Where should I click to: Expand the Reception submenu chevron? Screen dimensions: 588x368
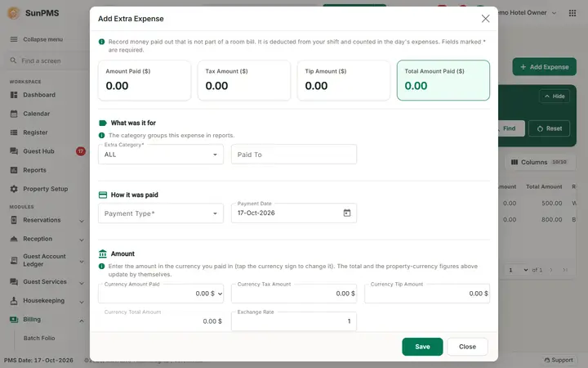(82, 240)
